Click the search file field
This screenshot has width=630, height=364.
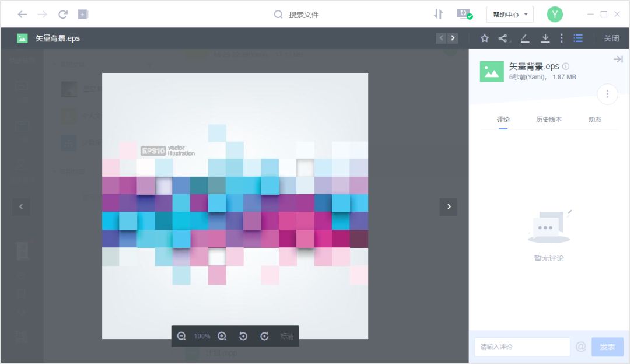pos(303,15)
